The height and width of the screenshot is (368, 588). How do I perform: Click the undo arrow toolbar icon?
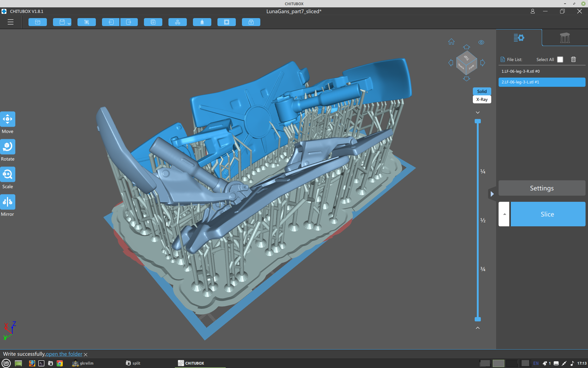[111, 22]
